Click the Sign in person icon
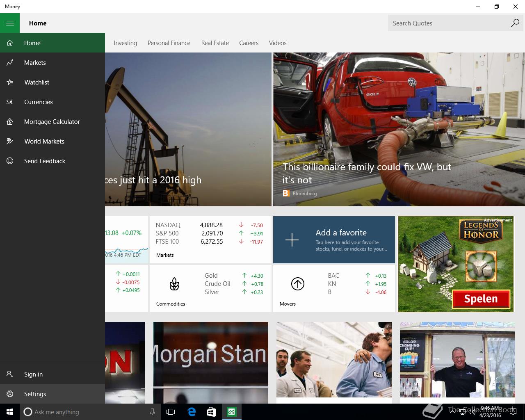525x420 pixels. pyautogui.click(x=10, y=374)
